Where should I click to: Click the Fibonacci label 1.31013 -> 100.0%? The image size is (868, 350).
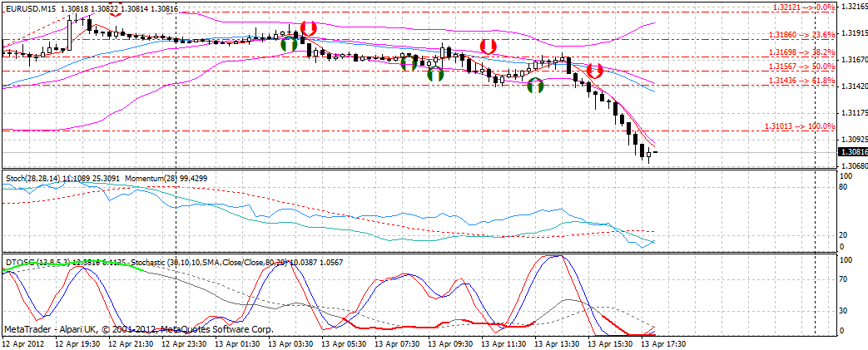800,126
